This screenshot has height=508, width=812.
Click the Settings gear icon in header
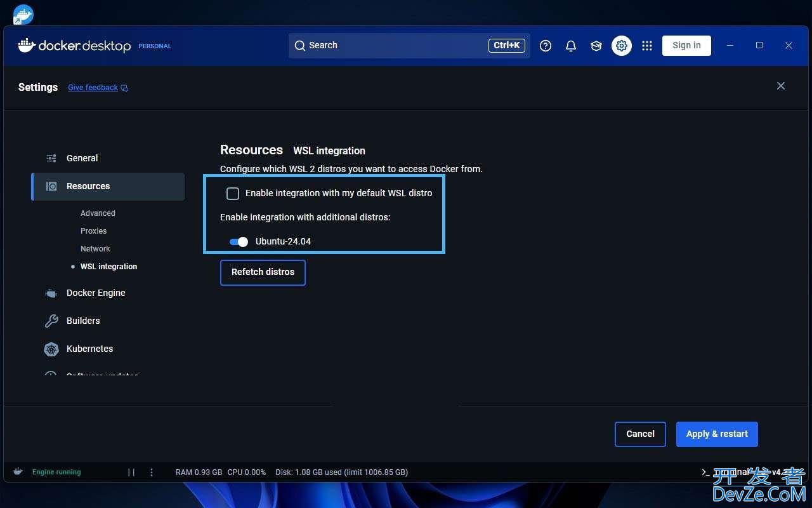[x=622, y=46]
